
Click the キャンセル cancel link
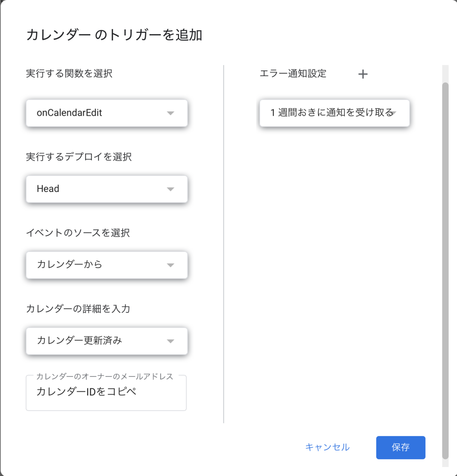[x=327, y=447]
